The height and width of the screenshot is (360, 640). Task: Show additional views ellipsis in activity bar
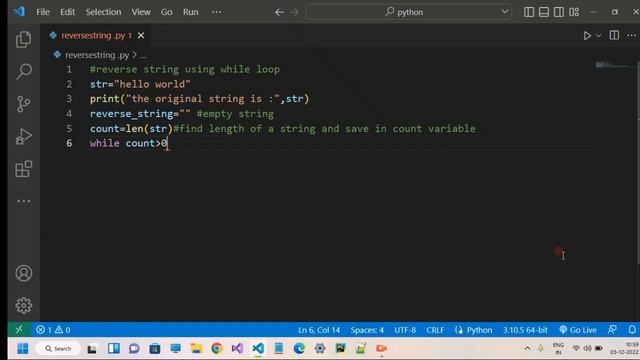click(x=24, y=201)
